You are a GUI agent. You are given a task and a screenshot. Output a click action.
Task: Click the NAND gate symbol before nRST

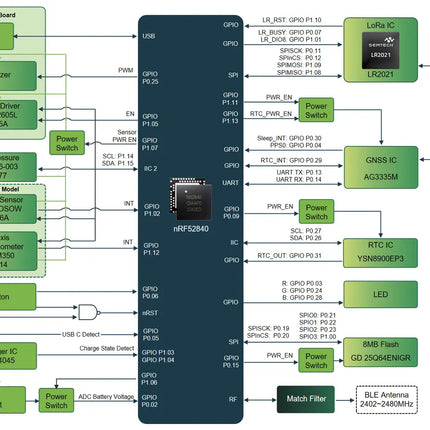pos(89,312)
